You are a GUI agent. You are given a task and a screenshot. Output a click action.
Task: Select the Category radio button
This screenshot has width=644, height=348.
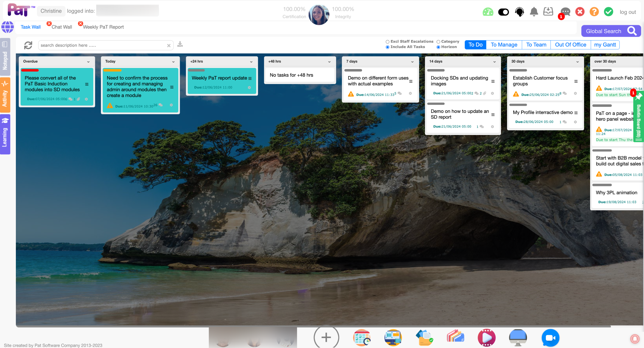(x=438, y=42)
